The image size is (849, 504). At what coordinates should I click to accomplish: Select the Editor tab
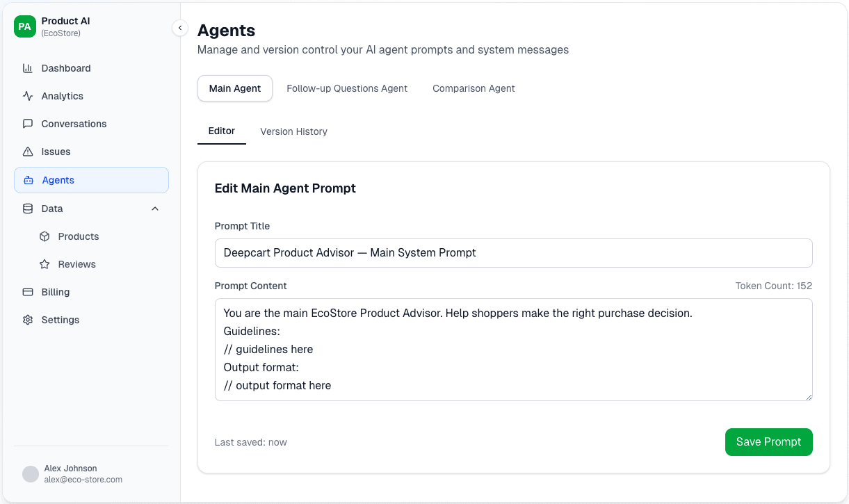click(221, 131)
